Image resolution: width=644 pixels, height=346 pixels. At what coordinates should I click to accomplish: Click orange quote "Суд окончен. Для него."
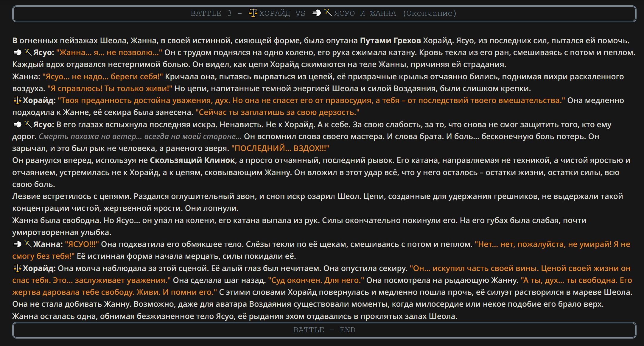(x=316, y=280)
